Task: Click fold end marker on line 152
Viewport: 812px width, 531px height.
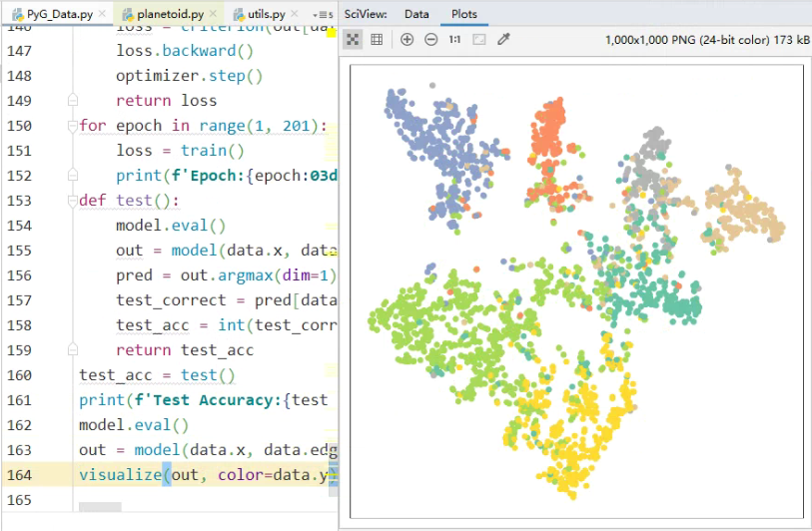Action: click(x=73, y=175)
